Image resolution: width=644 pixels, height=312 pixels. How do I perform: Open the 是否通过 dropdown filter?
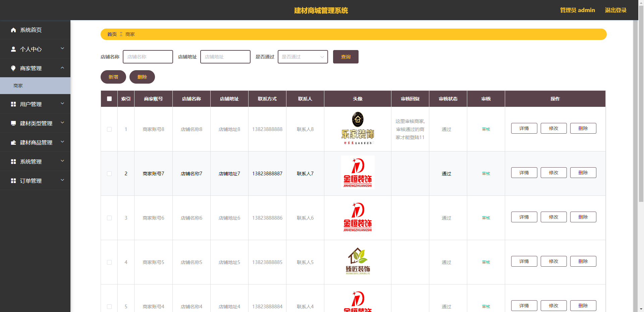point(303,57)
